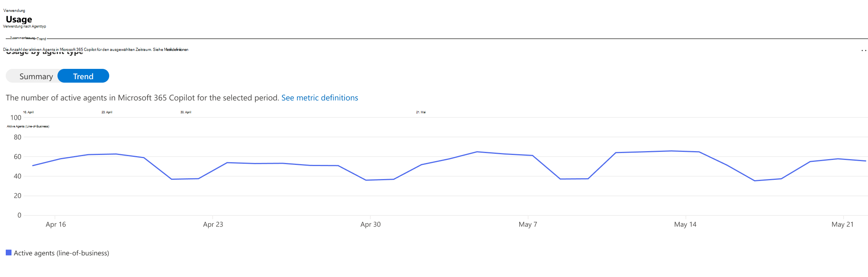This screenshot has height=277, width=868.
Task: Click the Apr 23 x-axis label
Action: pos(213,225)
